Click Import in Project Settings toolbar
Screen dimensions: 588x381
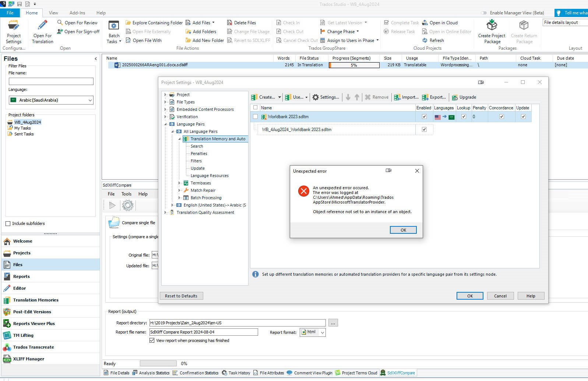point(406,97)
